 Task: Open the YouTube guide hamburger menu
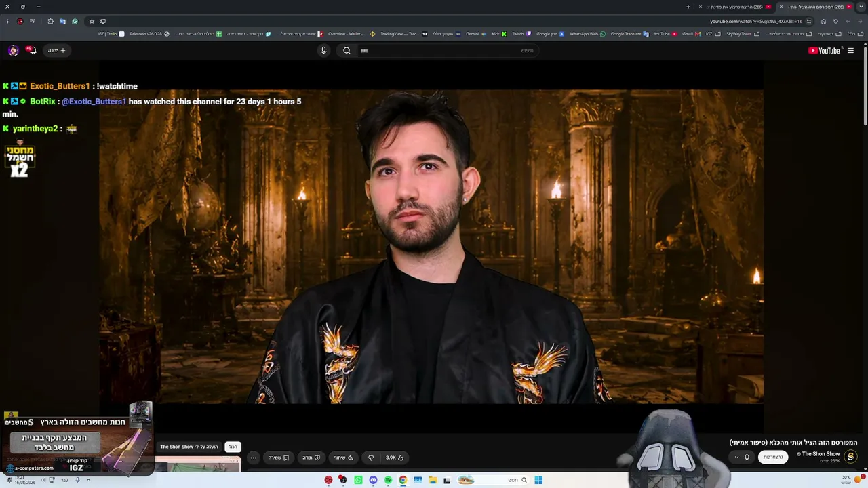pyautogui.click(x=850, y=51)
